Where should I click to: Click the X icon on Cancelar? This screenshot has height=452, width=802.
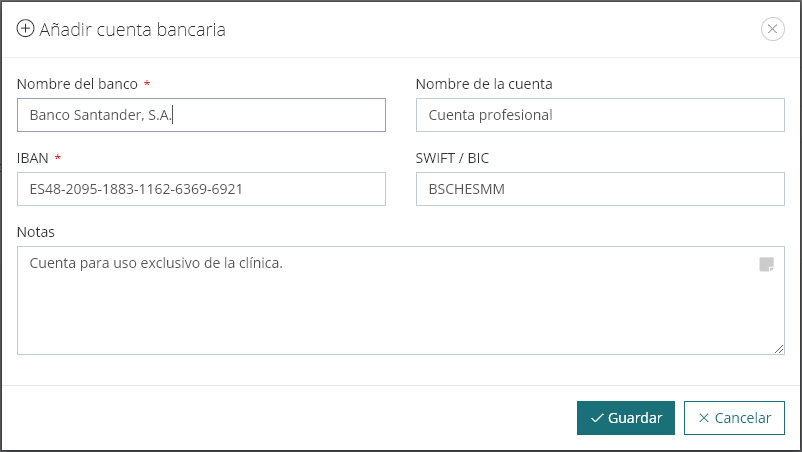(704, 418)
